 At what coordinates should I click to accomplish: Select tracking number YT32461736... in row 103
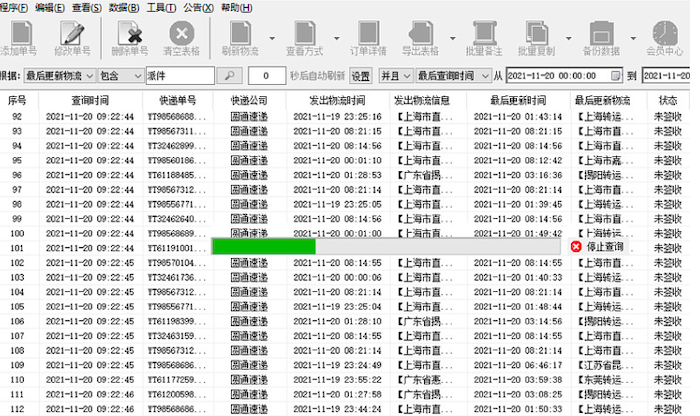(x=177, y=278)
